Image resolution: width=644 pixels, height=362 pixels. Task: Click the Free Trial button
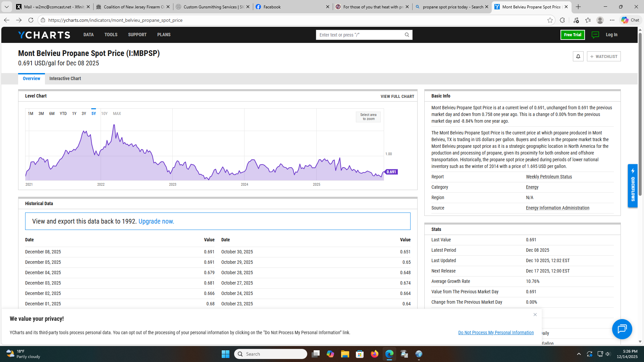point(572,35)
